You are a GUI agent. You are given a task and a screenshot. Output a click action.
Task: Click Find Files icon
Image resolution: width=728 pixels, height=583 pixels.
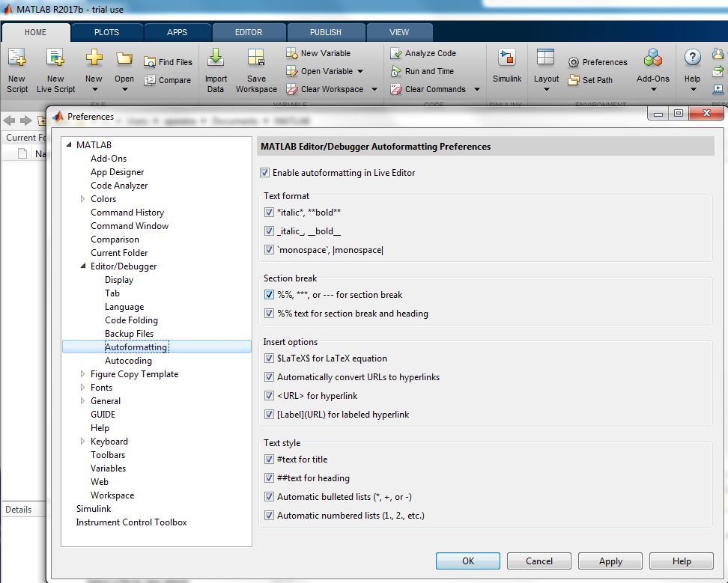150,62
